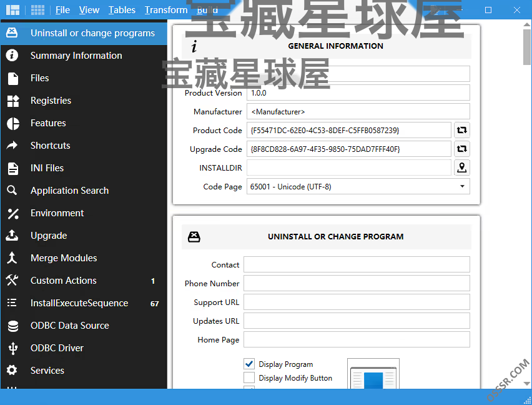Open Summary Information section

(76, 56)
